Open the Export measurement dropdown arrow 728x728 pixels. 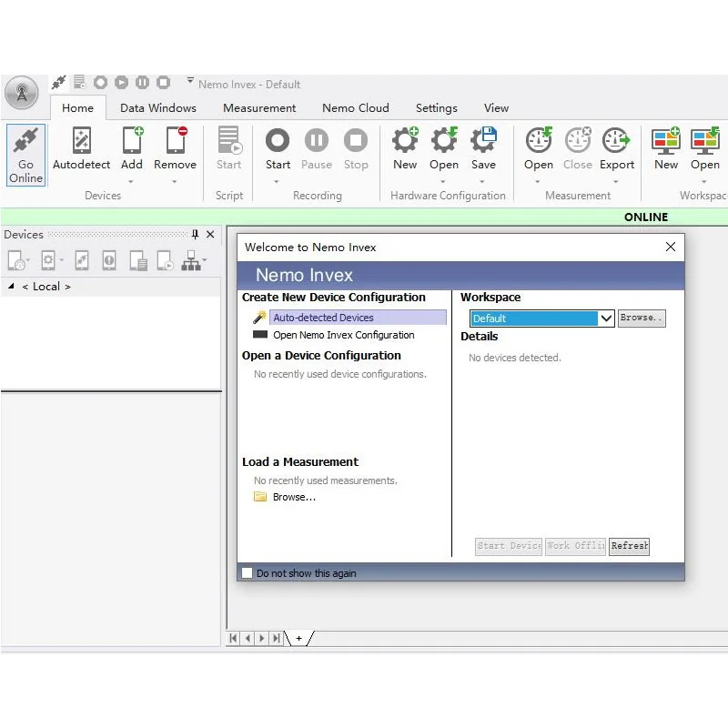coord(616,181)
